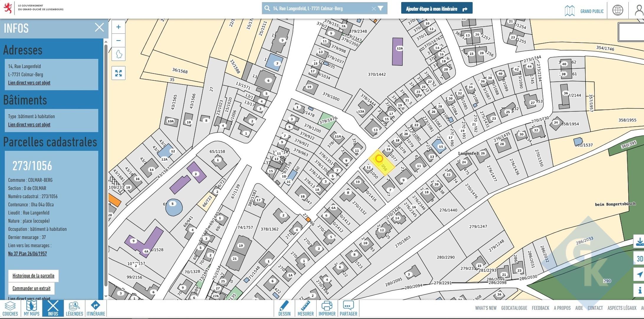Open the language globe menu
This screenshot has width=644, height=319.
617,10
